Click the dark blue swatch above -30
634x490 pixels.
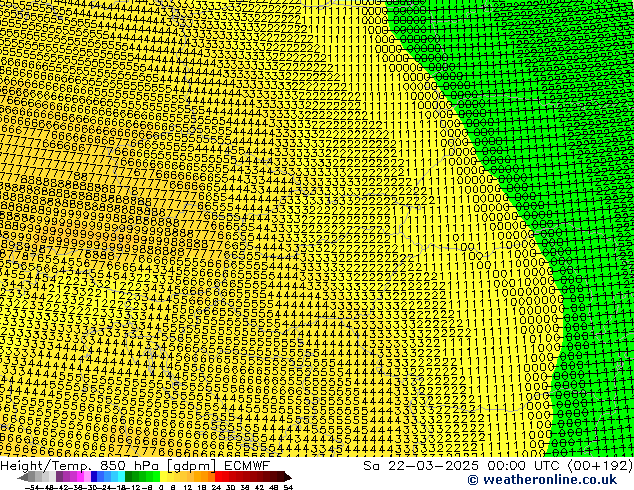click(x=94, y=477)
